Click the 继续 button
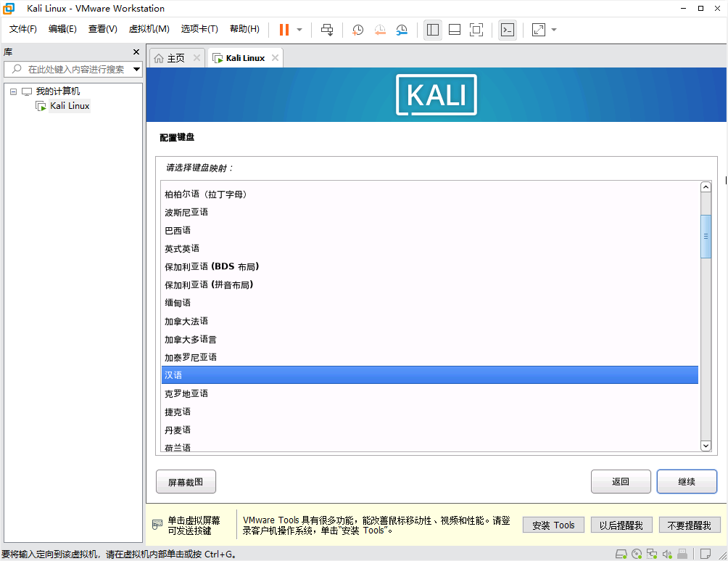 pos(687,481)
